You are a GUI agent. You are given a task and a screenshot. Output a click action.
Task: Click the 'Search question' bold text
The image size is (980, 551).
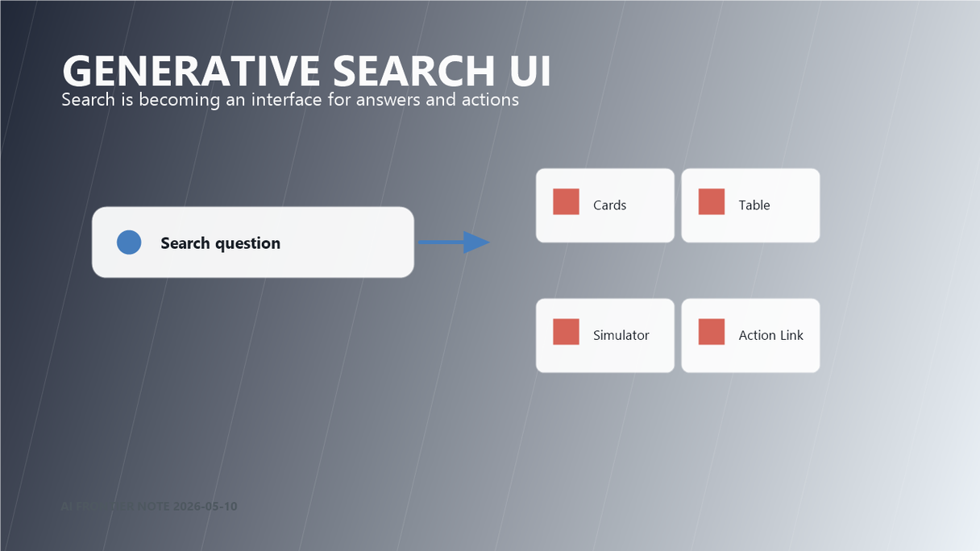(x=220, y=243)
